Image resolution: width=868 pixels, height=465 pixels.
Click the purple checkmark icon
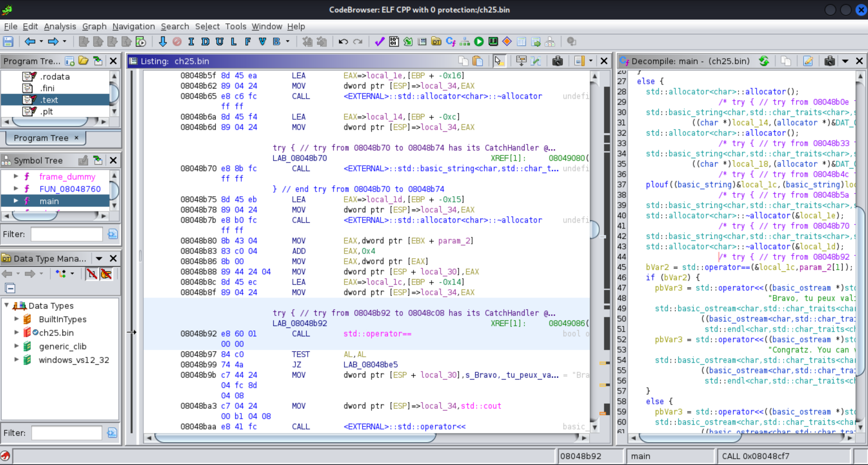379,42
